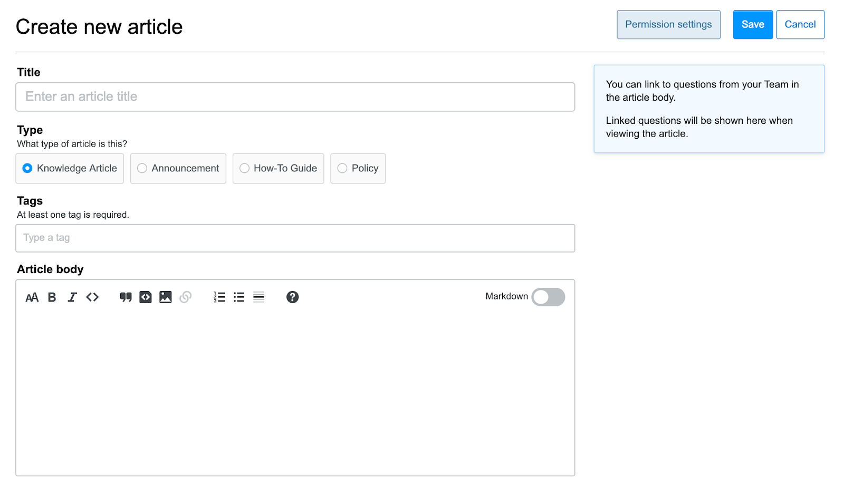Cancel article creation

click(x=800, y=25)
